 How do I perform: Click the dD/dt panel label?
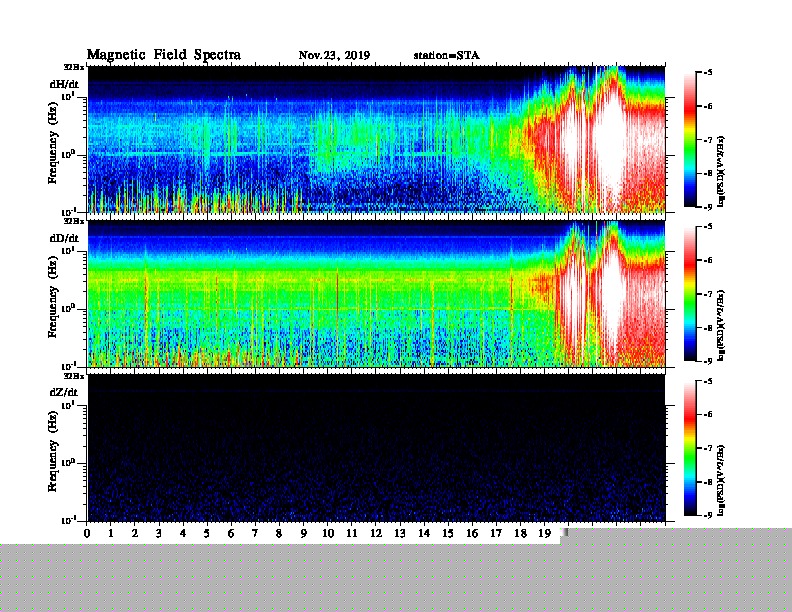[x=64, y=238]
